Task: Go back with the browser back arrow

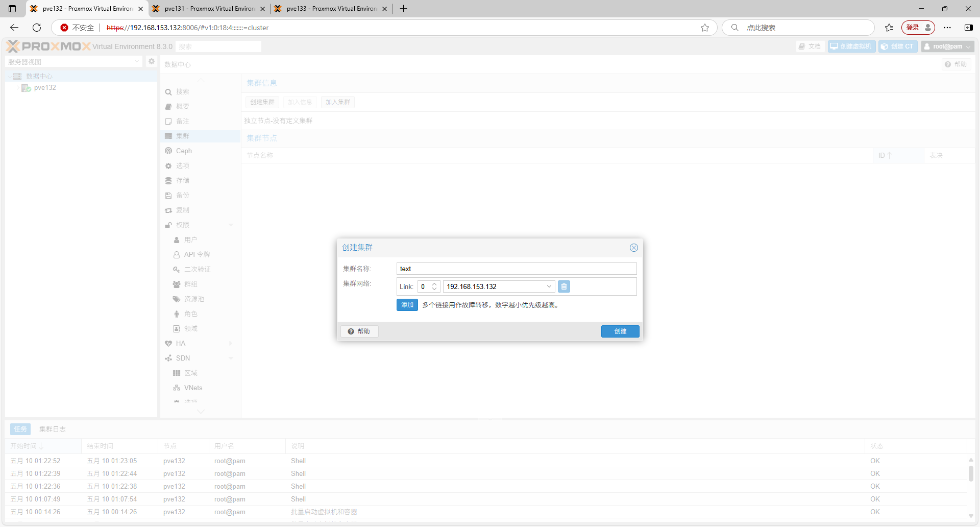Action: pos(14,28)
